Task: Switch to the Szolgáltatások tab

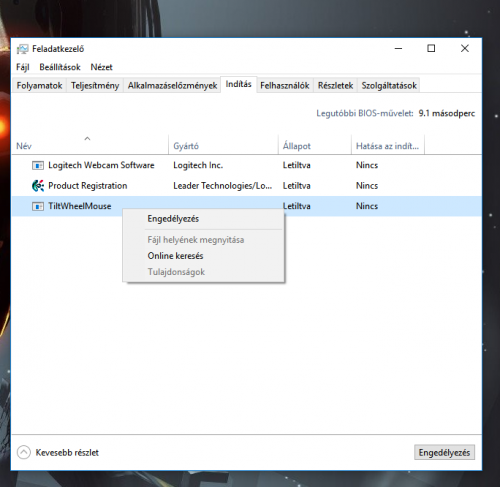Action: 389,86
